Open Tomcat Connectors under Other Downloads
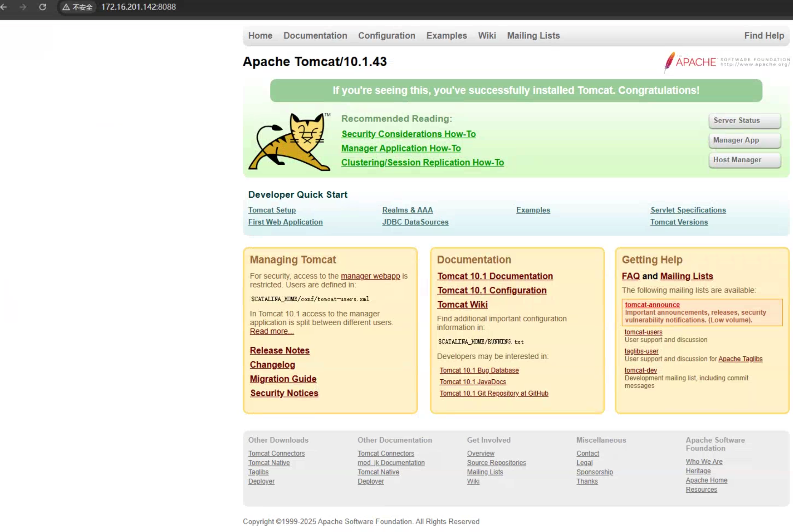 coord(276,454)
